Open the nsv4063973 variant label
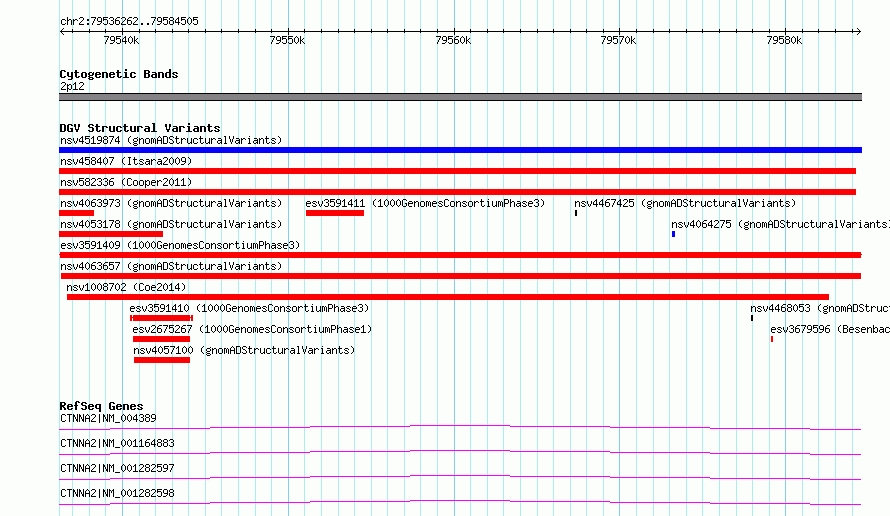The height and width of the screenshot is (516, 890). pyautogui.click(x=171, y=203)
